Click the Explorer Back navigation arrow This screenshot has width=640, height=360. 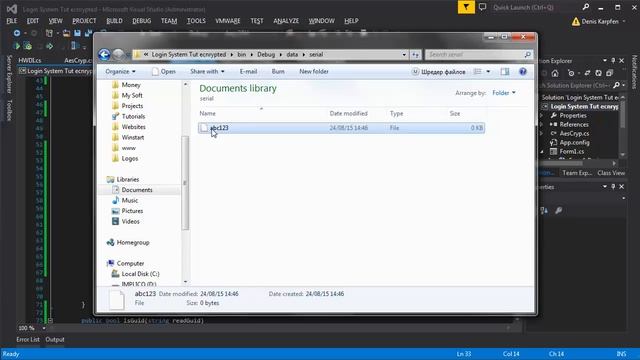coord(104,54)
